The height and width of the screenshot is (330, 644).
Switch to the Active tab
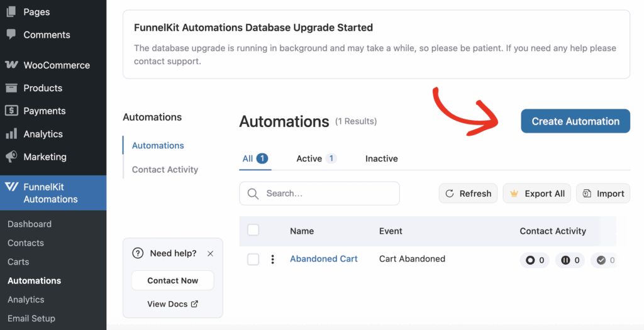click(317, 158)
